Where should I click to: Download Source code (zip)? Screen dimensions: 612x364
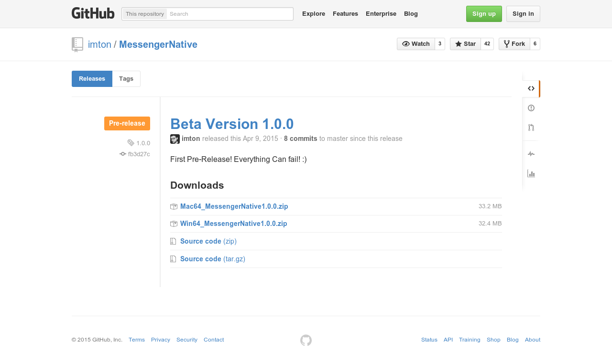(208, 241)
